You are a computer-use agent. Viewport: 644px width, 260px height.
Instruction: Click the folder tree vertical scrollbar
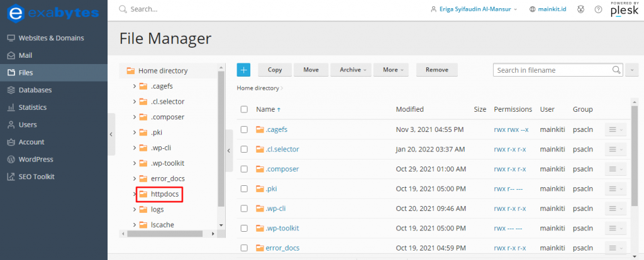pyautogui.click(x=221, y=139)
